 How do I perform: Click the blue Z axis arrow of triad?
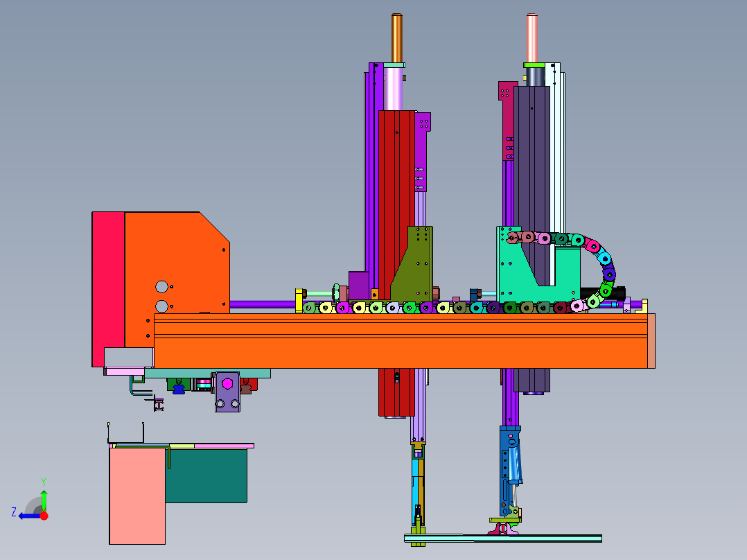pyautogui.click(x=30, y=516)
